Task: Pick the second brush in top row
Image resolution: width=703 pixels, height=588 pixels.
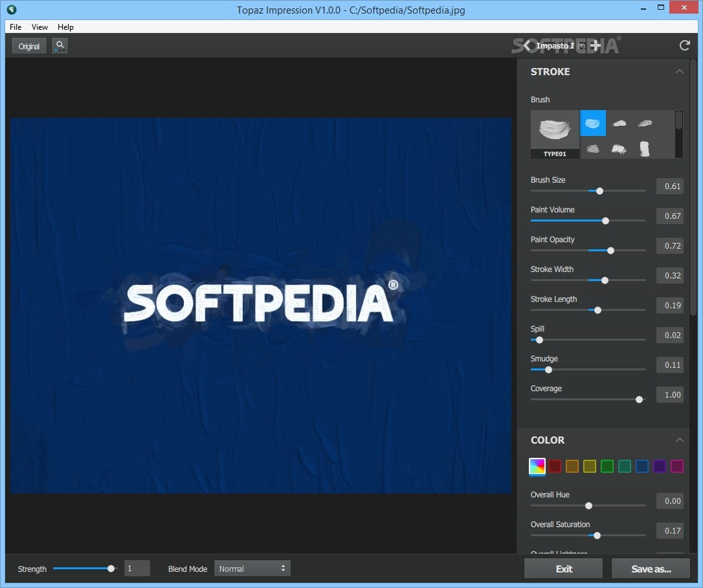Action: point(619,123)
